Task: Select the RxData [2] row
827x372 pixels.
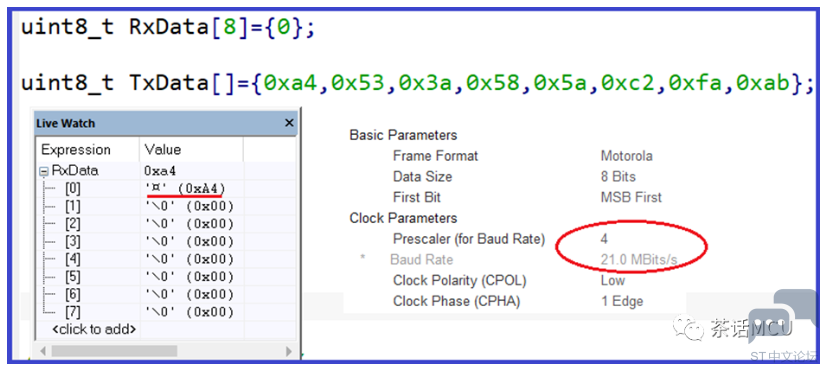Action: point(165,224)
